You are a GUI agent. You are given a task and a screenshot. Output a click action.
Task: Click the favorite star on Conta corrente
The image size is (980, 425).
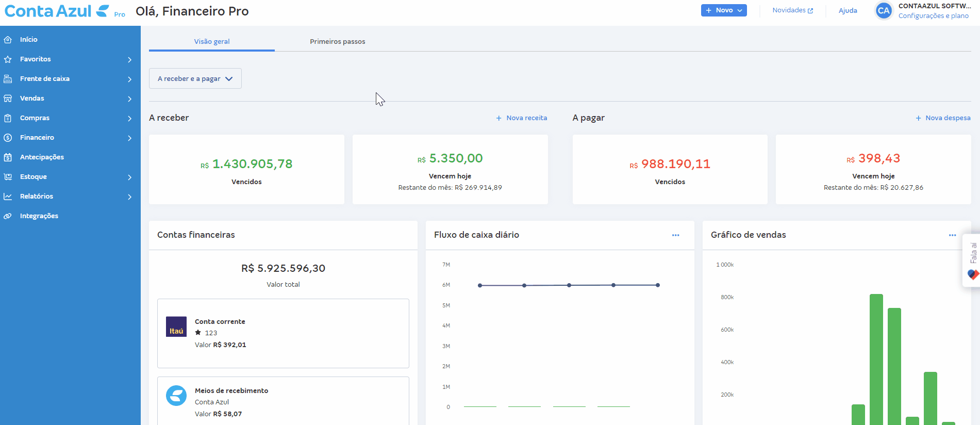(198, 333)
